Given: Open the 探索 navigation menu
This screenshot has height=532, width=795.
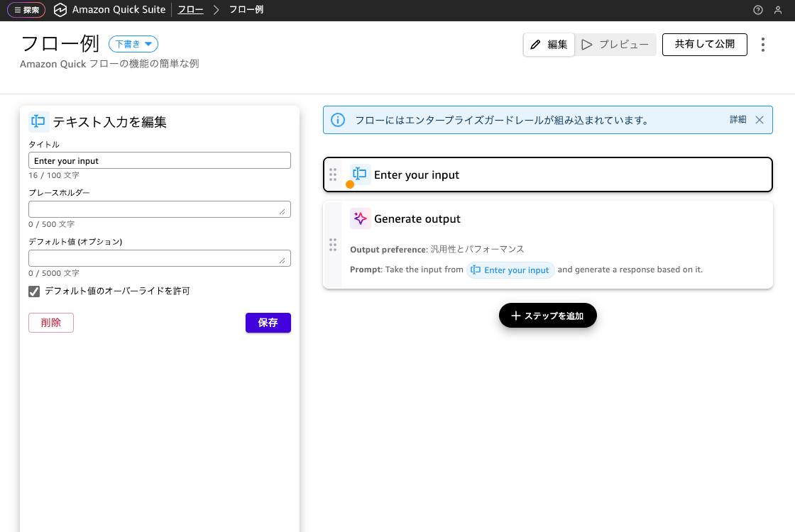Looking at the screenshot, I should (x=26, y=10).
